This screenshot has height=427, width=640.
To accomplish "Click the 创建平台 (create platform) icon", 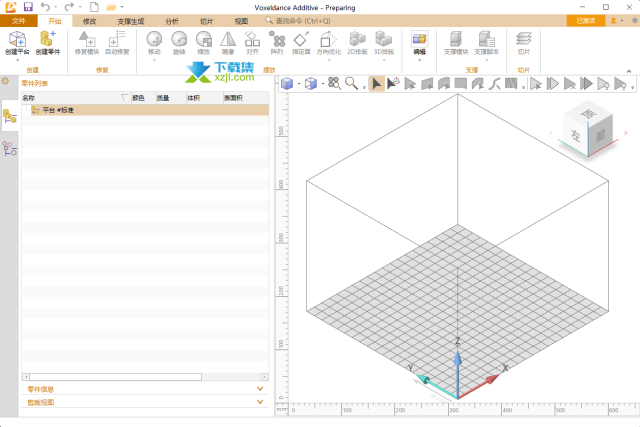I will (17, 39).
